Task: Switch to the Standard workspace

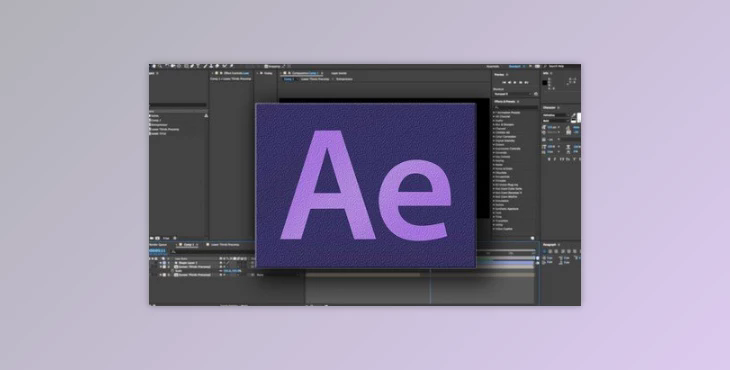Action: click(x=515, y=67)
